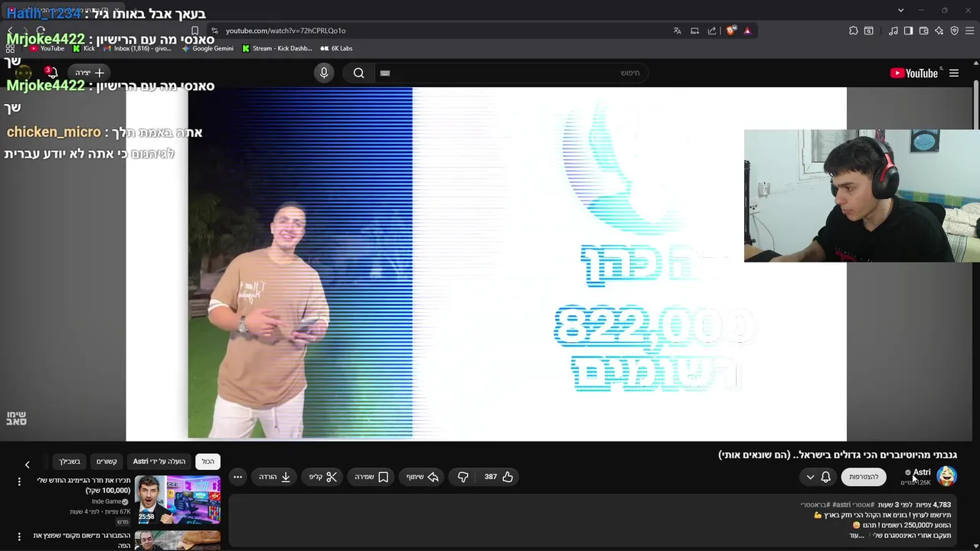Click the join (להצטרפות) channel button
Image resolution: width=980 pixels, height=551 pixels.
[864, 477]
